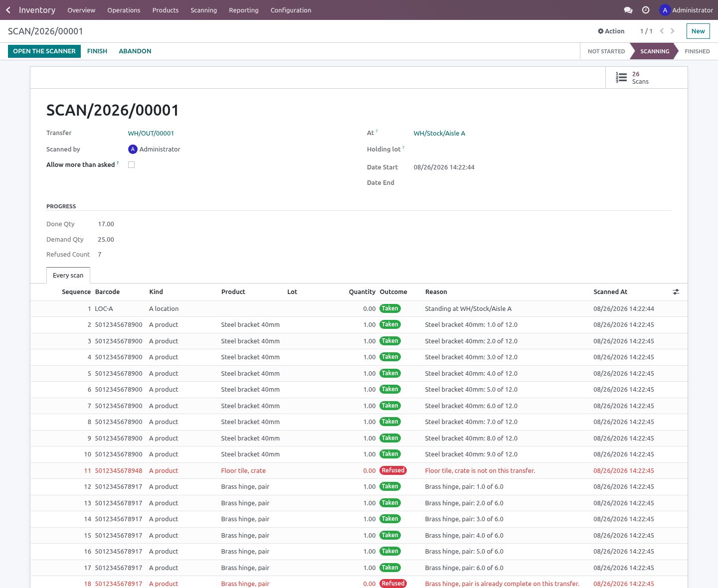Toggle Allow more than asked checkbox
The image size is (718, 588).
pos(132,165)
